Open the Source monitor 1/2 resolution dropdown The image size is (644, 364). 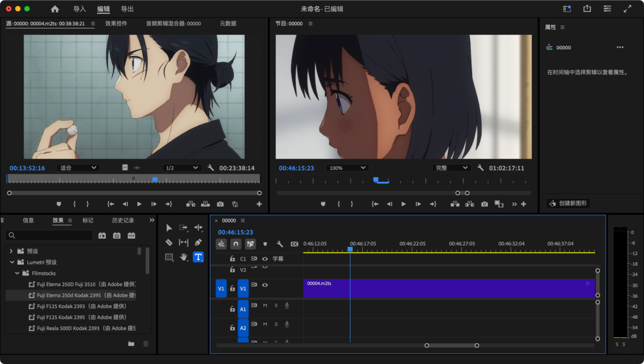pyautogui.click(x=181, y=168)
